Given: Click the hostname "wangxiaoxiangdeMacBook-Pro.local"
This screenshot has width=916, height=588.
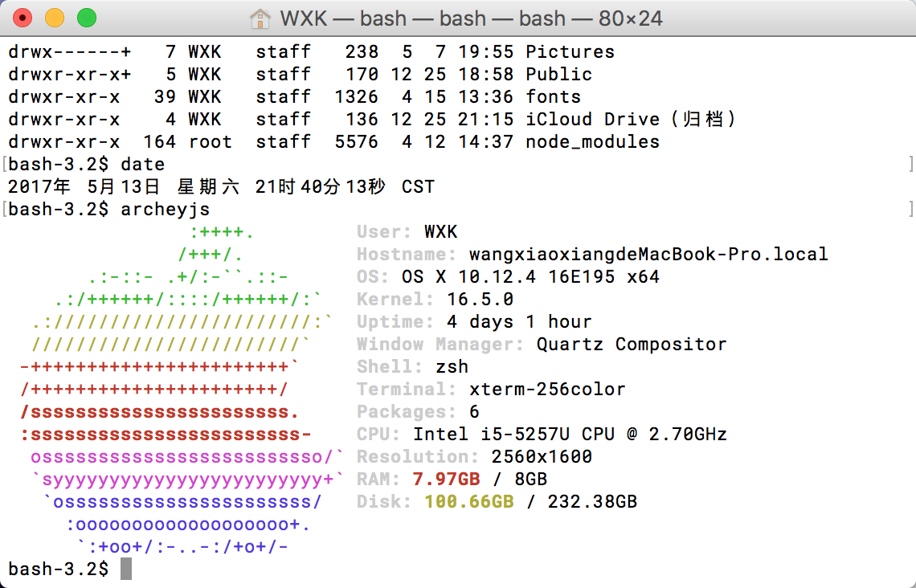Looking at the screenshot, I should (648, 255).
